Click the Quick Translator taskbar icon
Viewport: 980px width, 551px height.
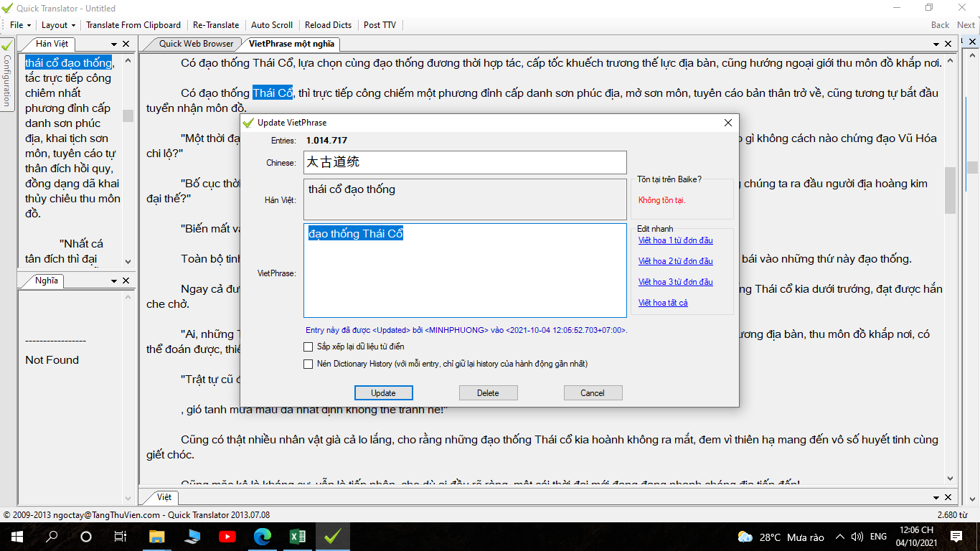coord(332,536)
